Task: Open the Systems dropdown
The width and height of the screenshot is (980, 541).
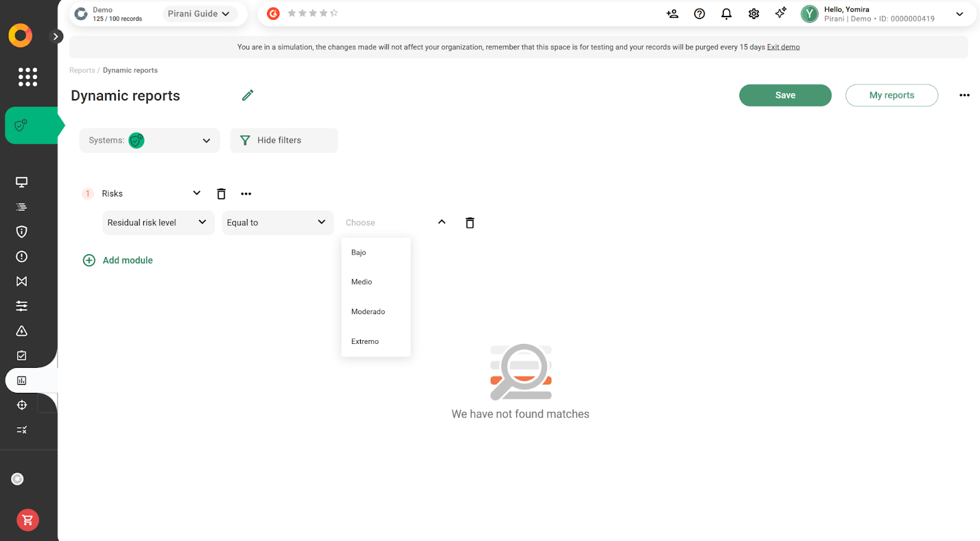Action: (x=149, y=140)
